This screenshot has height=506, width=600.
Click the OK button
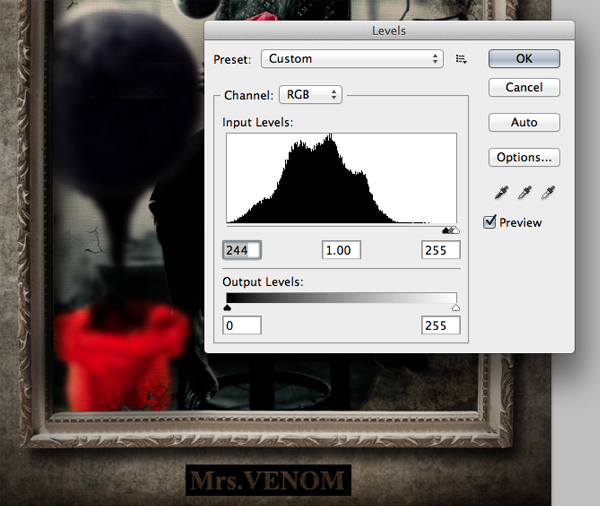coord(524,59)
